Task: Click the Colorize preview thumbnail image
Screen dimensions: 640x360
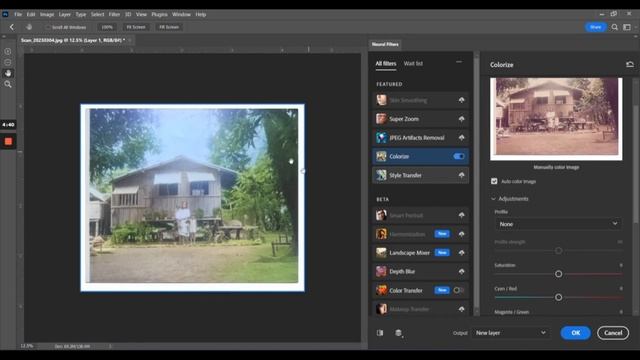Action: coord(556,119)
